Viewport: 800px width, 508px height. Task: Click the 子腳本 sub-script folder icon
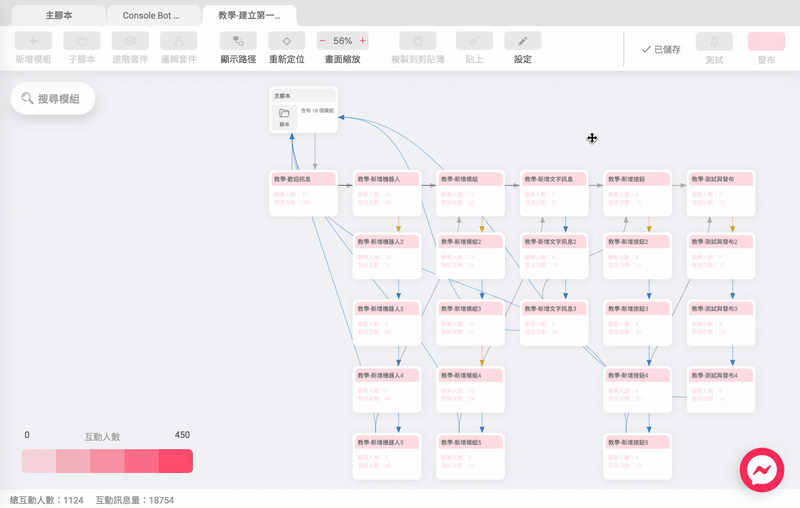click(82, 41)
